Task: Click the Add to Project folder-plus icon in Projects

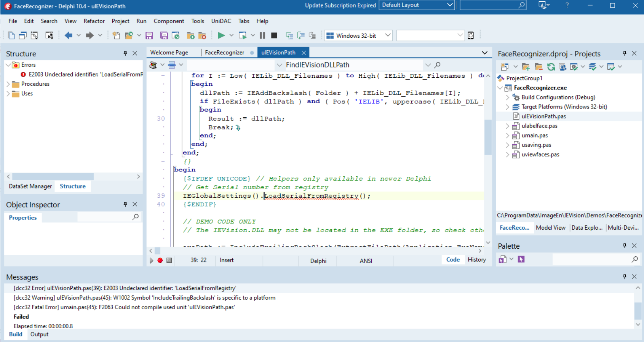Action: pos(526,67)
